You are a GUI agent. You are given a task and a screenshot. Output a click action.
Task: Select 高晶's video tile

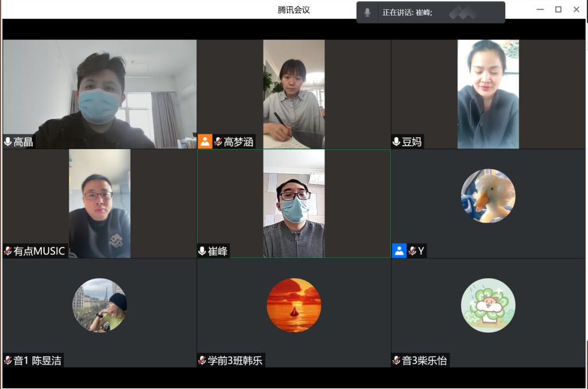point(100,94)
